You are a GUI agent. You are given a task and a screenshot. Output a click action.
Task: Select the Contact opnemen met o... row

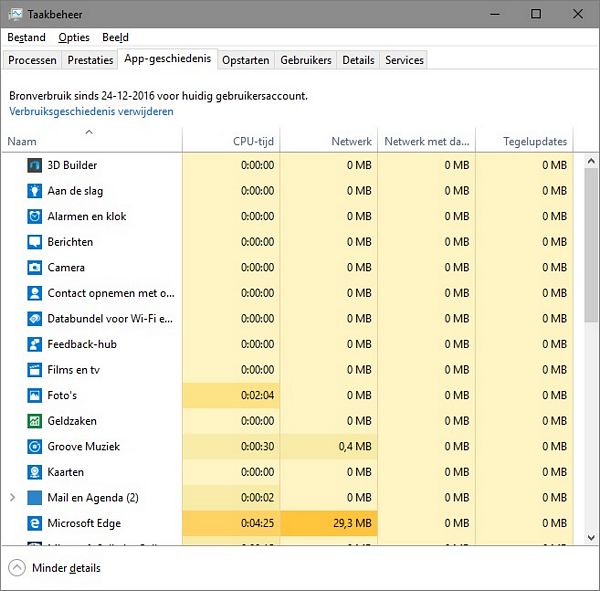287,293
